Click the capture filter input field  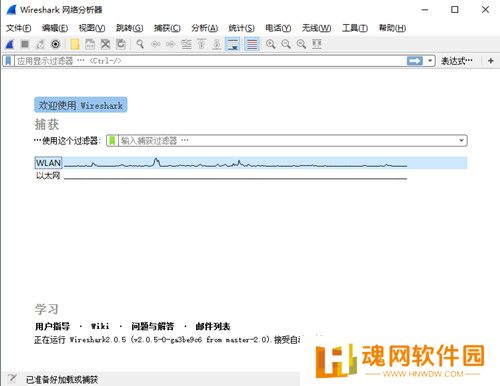[x=288, y=141]
